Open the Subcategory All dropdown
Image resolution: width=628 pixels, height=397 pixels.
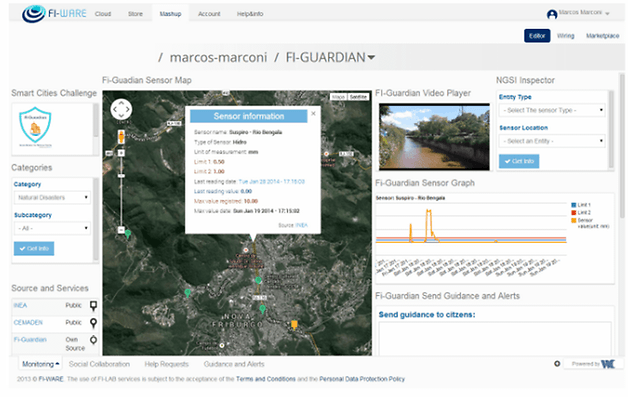[x=52, y=228]
